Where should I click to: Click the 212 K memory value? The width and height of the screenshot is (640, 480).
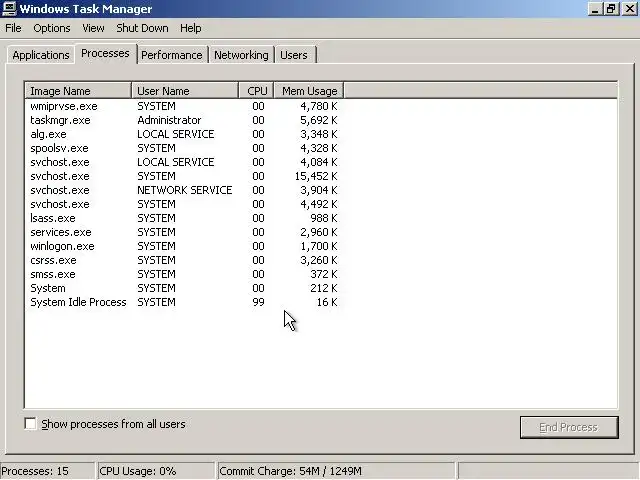coord(324,288)
